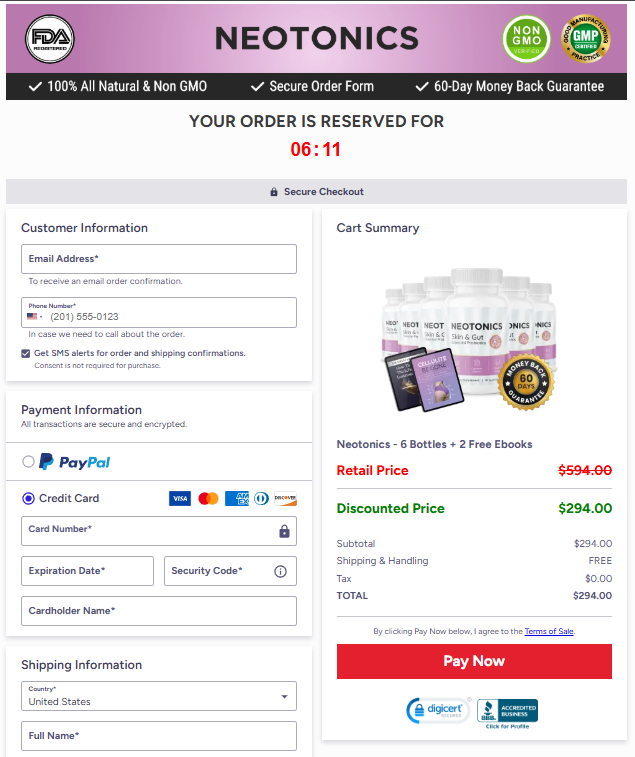Image resolution: width=635 pixels, height=757 pixels.
Task: Click the Security Code info icon
Action: (280, 571)
